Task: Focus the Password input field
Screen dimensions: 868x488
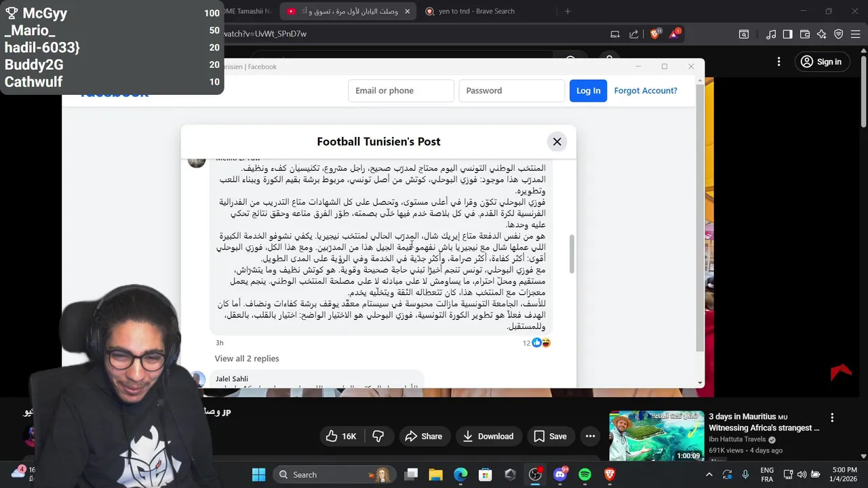Action: (511, 91)
